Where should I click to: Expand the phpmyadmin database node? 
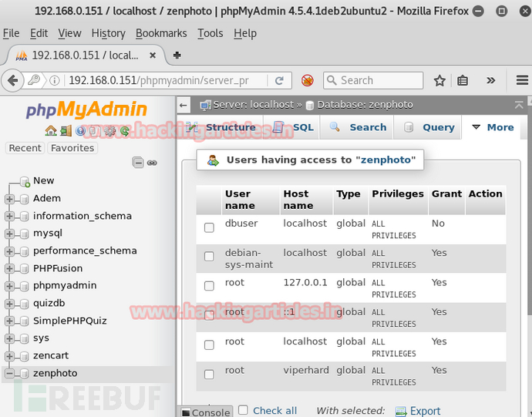[9, 286]
